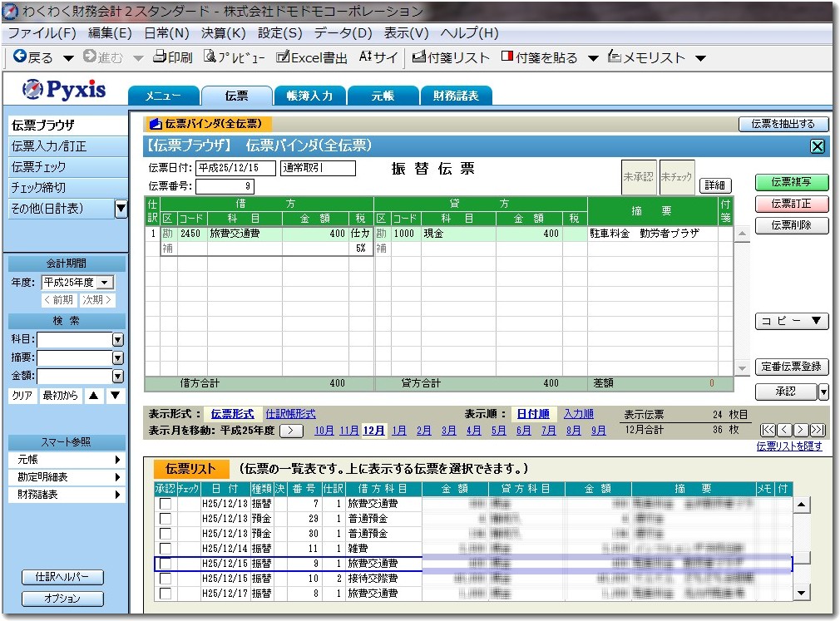This screenshot has width=840, height=621.
Task: Open the 年度 fiscal year dropdown
Action: [105, 283]
